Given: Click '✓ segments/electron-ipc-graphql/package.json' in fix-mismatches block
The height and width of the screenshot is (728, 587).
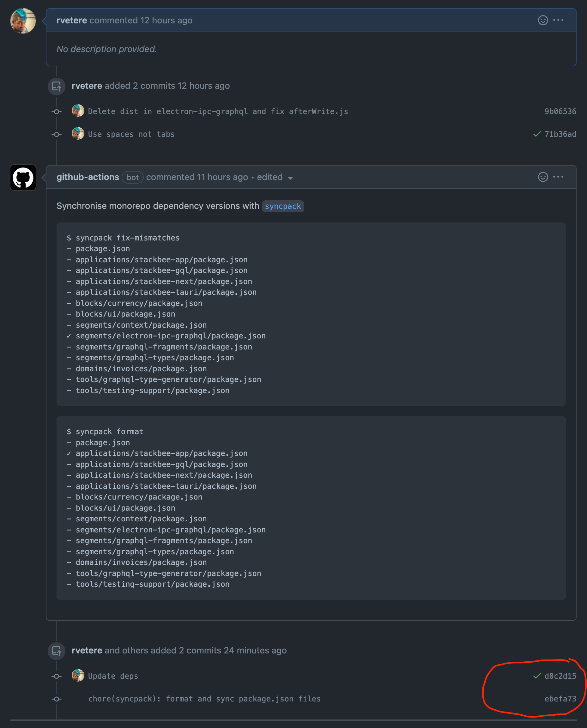Looking at the screenshot, I should (166, 336).
